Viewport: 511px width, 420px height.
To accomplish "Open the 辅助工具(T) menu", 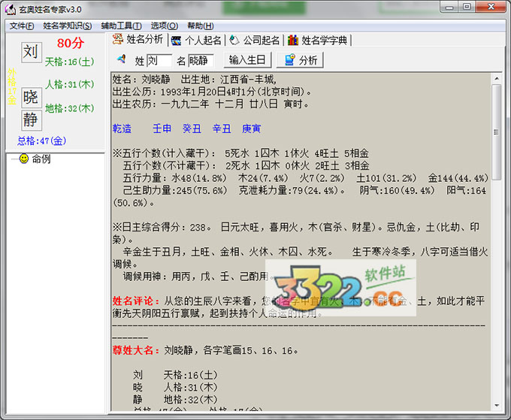I will (x=121, y=26).
